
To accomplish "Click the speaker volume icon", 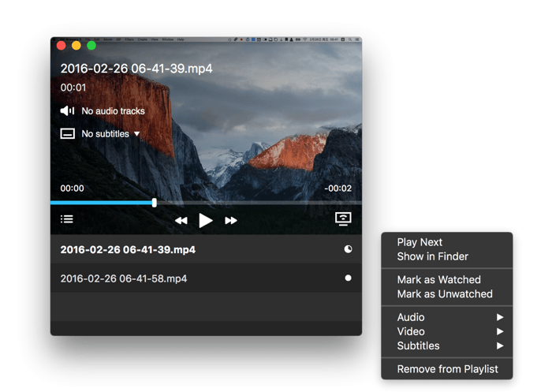I will coord(67,111).
